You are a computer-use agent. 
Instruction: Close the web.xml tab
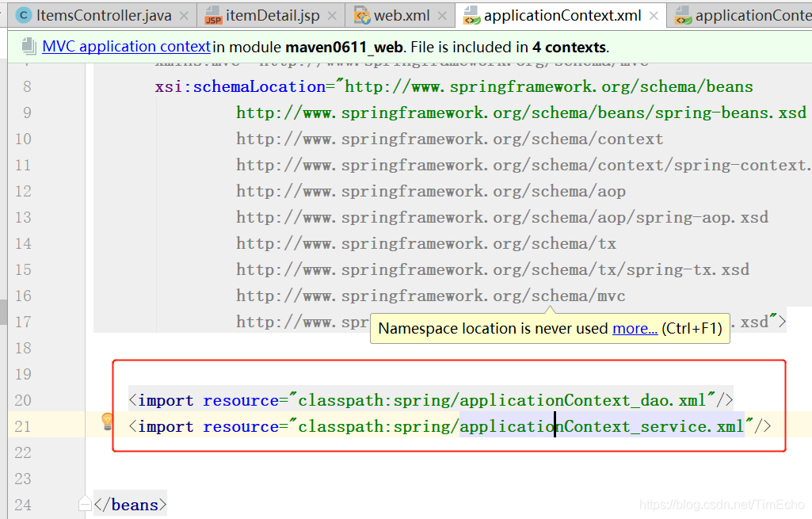click(442, 16)
